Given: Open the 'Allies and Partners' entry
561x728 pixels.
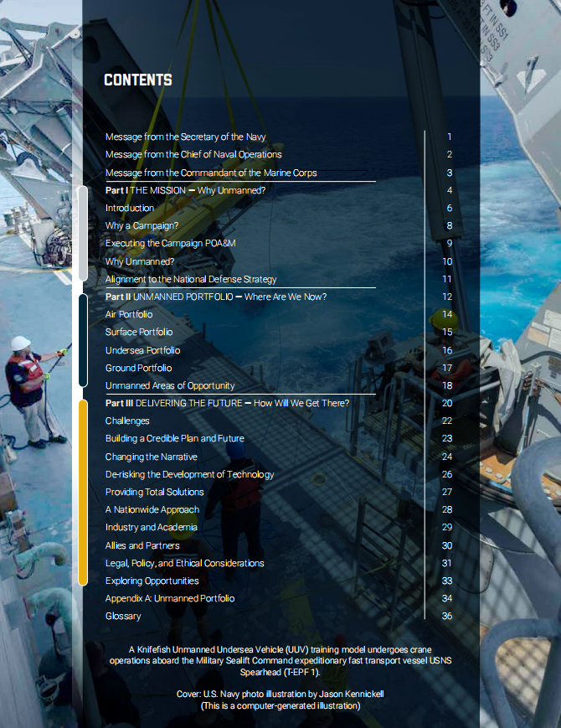Looking at the screenshot, I should pyautogui.click(x=142, y=545).
